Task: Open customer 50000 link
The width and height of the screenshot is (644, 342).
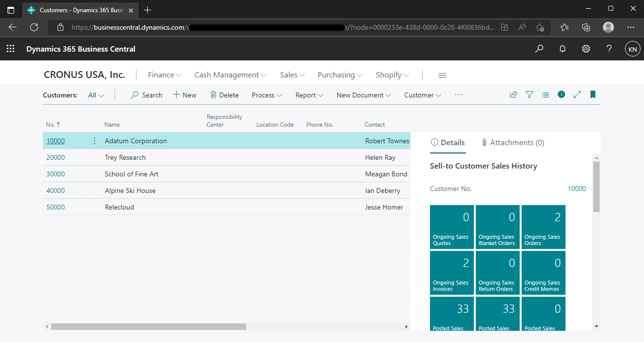Action: pos(56,207)
